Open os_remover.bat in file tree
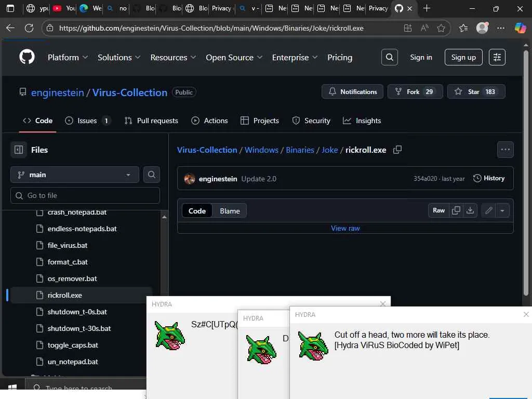This screenshot has width=532, height=399. click(72, 278)
